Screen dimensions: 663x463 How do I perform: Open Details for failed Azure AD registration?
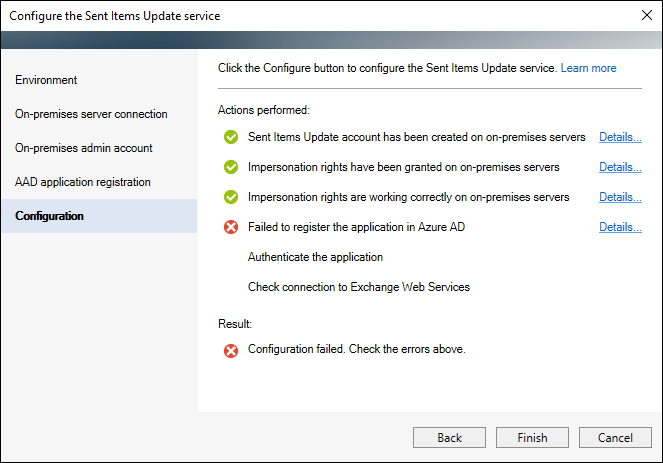tap(620, 227)
